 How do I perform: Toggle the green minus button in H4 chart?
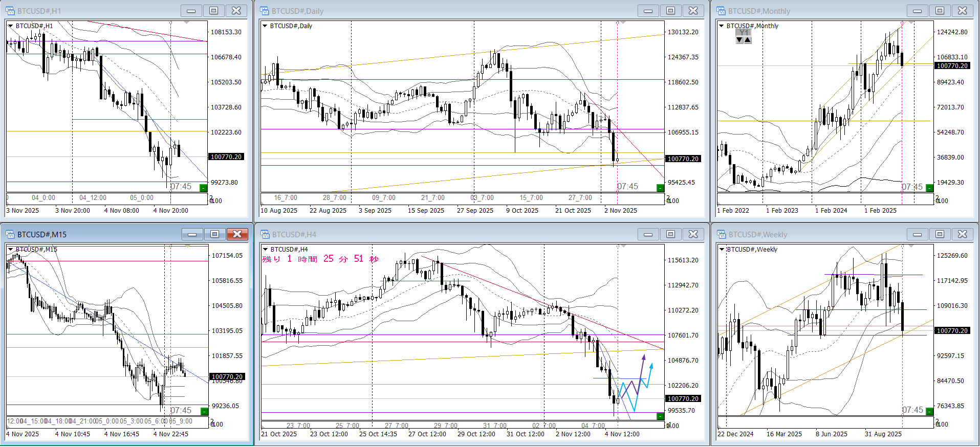tap(660, 416)
